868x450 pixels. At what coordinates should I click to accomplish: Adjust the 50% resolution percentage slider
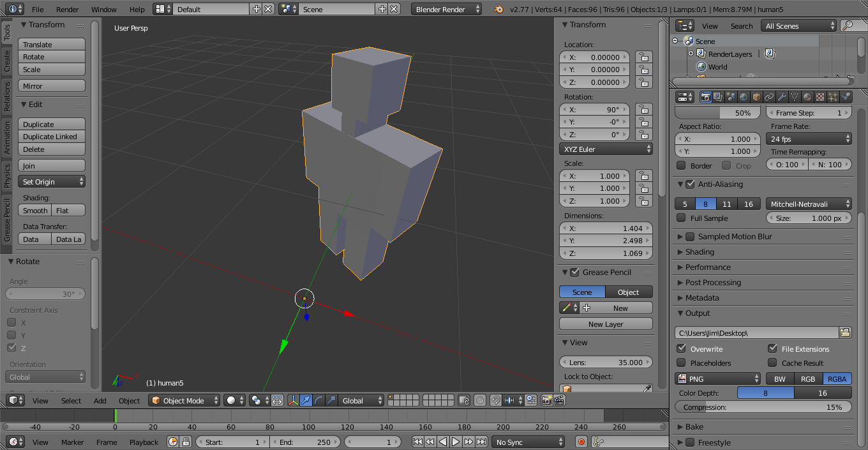coord(718,112)
